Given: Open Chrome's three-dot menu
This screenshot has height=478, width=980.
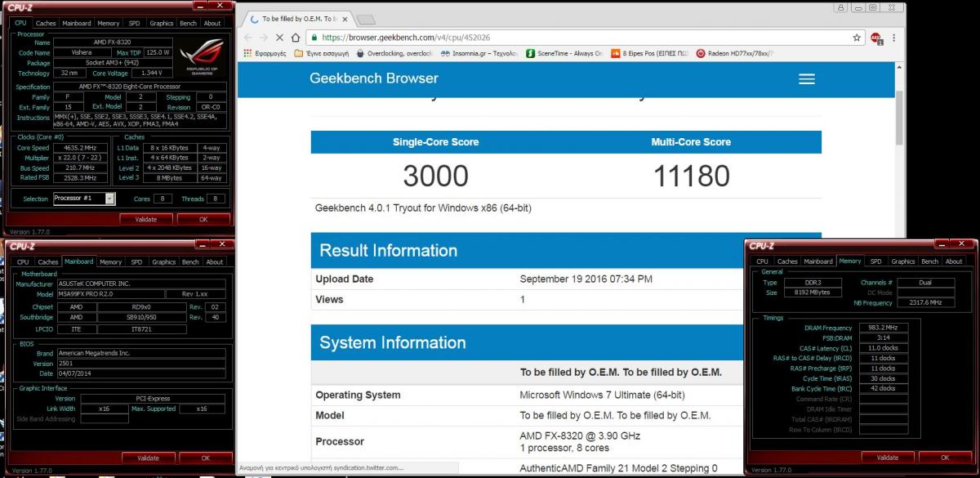Looking at the screenshot, I should (x=894, y=38).
